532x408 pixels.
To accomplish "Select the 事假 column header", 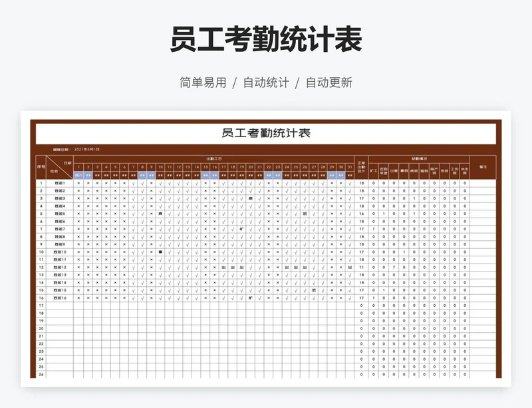I will pyautogui.click(x=404, y=171).
